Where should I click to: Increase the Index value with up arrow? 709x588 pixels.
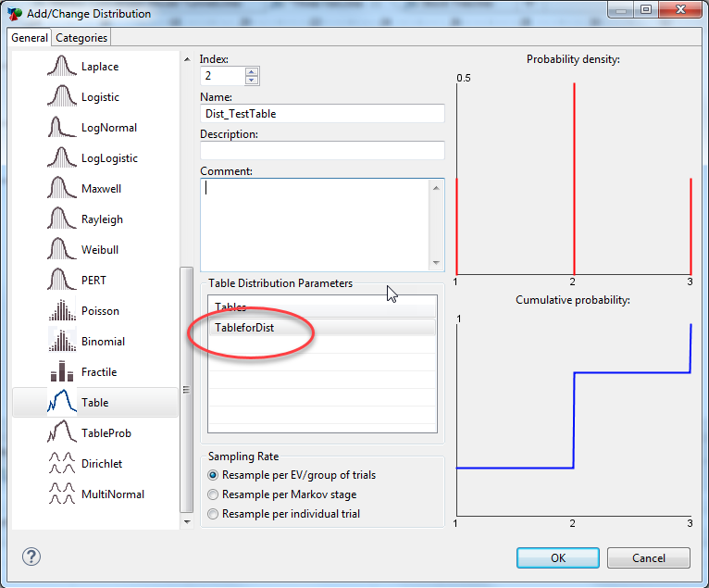[x=252, y=71]
